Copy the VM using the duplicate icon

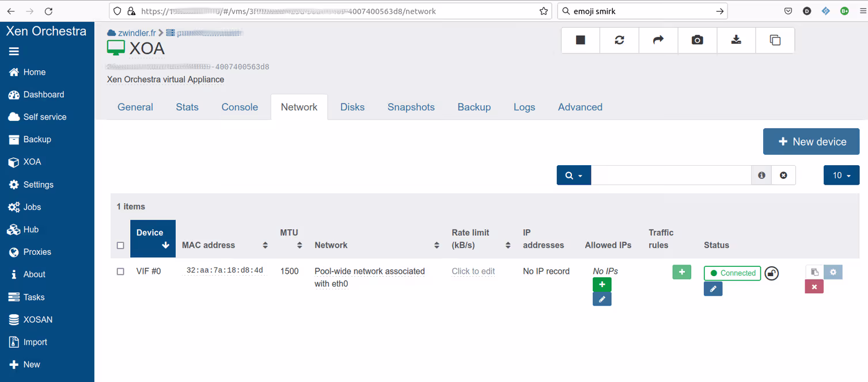tap(775, 40)
